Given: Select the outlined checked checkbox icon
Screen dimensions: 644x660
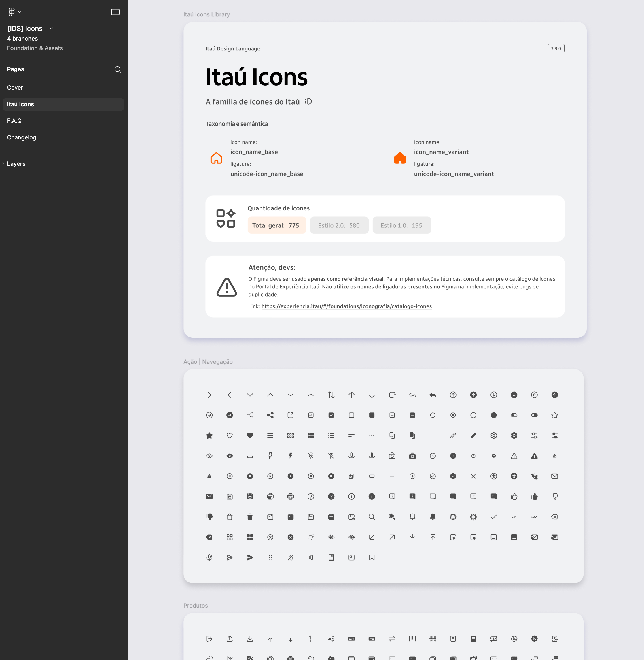Looking at the screenshot, I should (311, 415).
